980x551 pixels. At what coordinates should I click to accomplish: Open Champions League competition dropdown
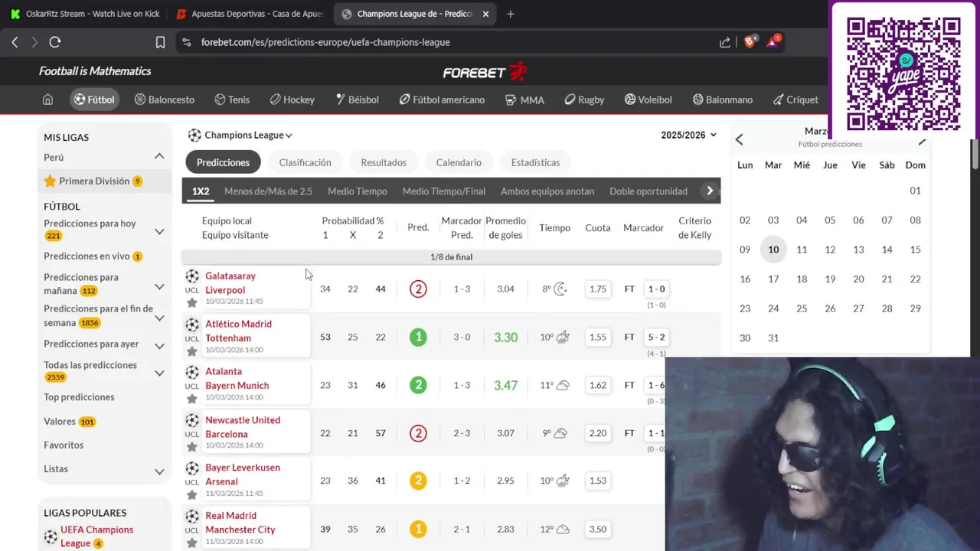coord(240,135)
